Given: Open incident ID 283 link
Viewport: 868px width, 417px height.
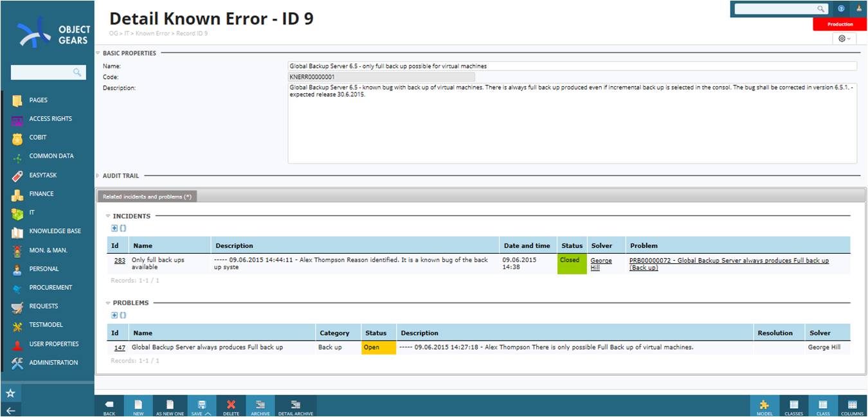Looking at the screenshot, I should point(120,261).
